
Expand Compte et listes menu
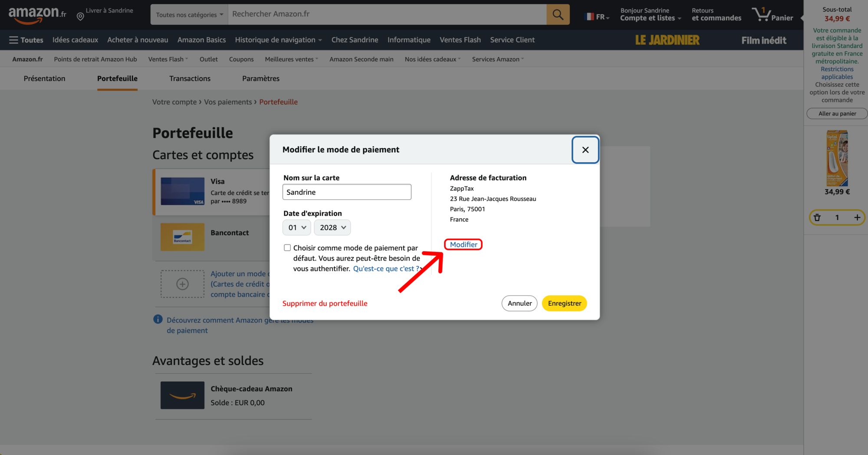click(x=651, y=14)
